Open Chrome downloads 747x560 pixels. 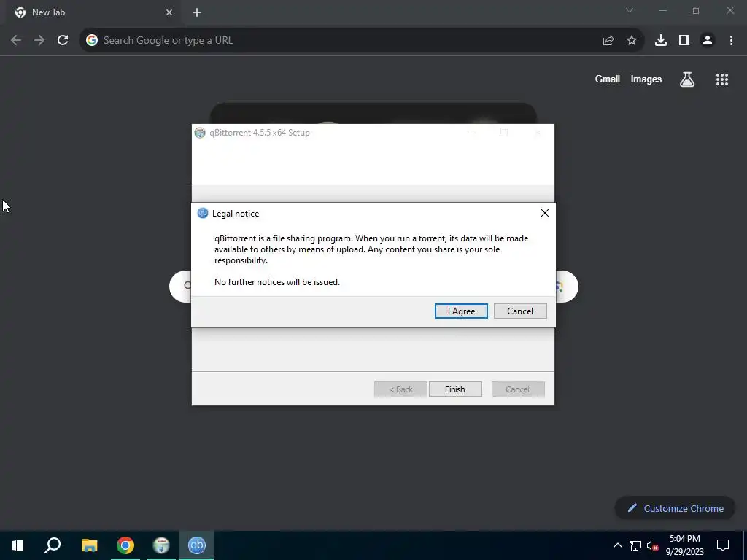pyautogui.click(x=660, y=40)
